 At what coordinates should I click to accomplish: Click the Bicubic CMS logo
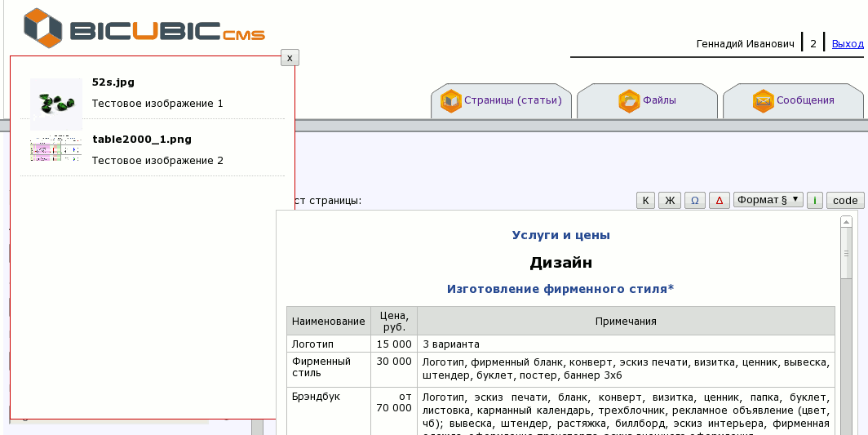[144, 29]
